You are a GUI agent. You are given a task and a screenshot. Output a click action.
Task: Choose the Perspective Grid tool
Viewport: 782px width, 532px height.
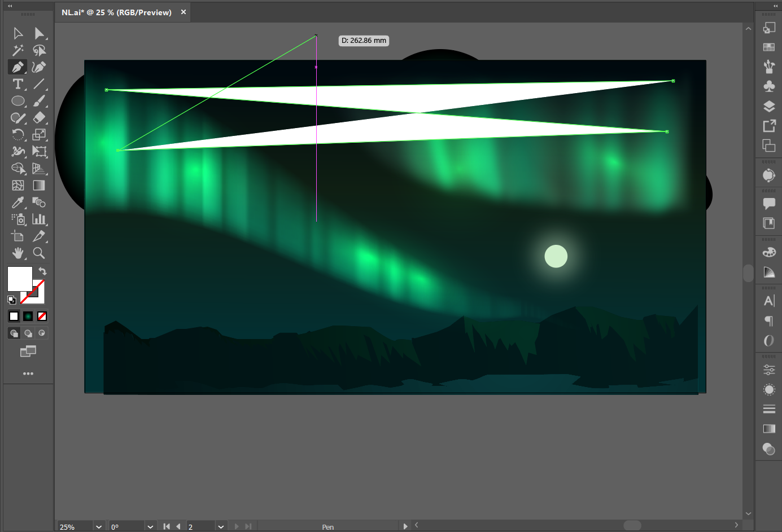(x=39, y=169)
